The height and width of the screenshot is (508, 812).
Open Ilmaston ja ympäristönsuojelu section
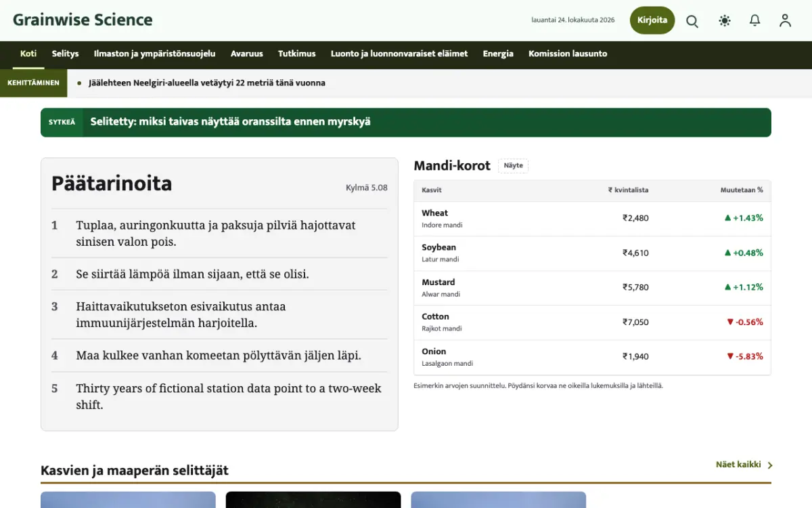point(154,54)
